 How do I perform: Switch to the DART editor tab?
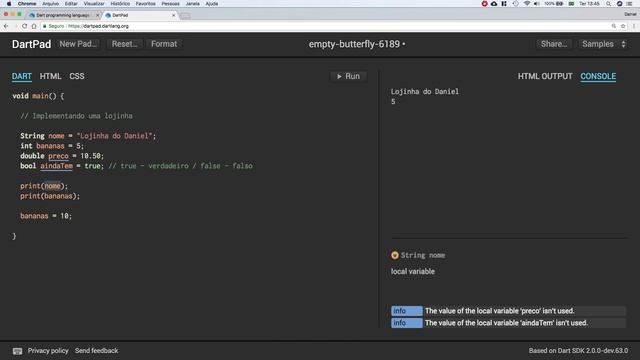click(22, 76)
